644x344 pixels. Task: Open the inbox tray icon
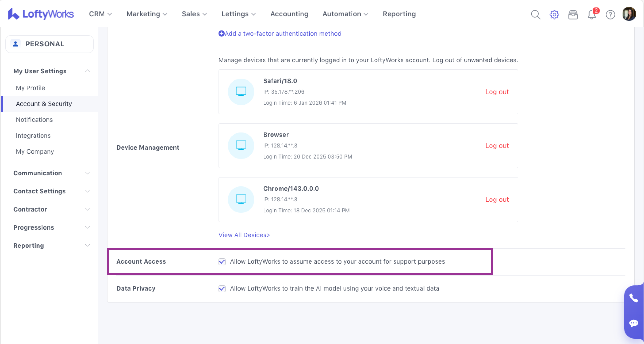573,15
